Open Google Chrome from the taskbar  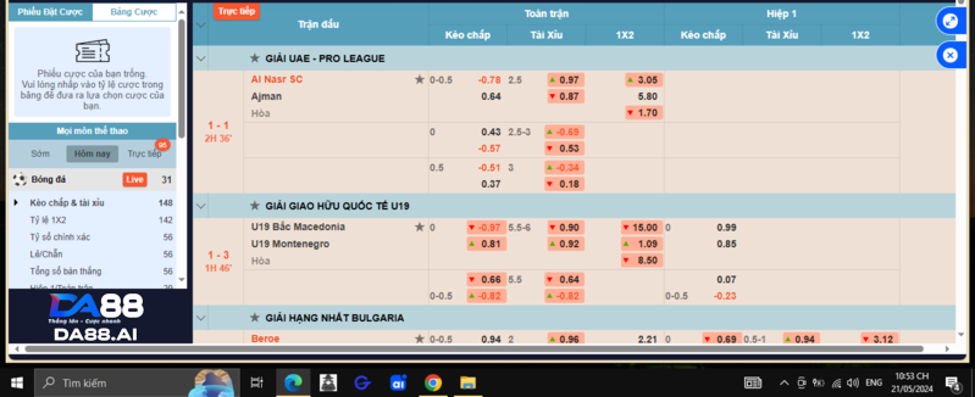[433, 382]
